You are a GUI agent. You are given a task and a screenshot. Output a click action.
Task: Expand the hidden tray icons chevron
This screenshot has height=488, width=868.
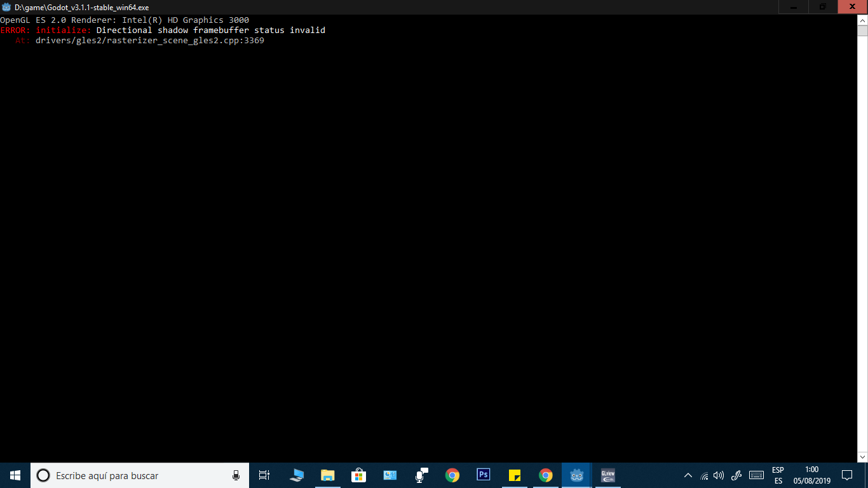[688, 475]
